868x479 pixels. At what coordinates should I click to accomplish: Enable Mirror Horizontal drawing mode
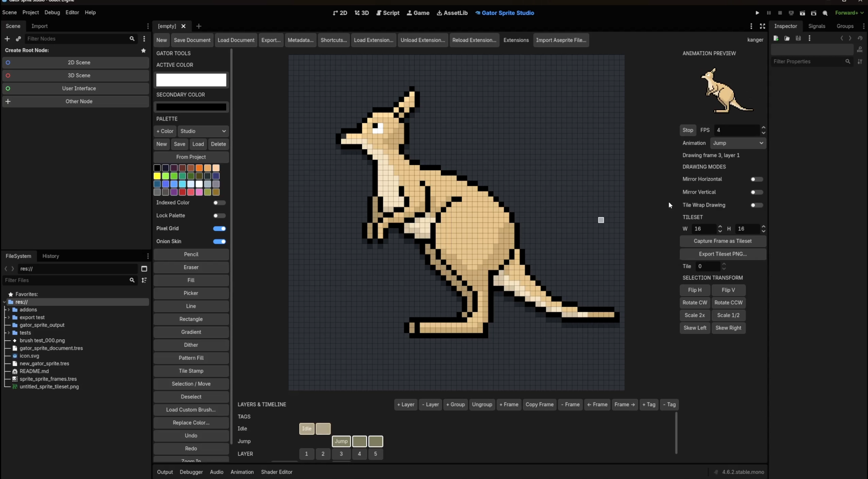pyautogui.click(x=756, y=179)
